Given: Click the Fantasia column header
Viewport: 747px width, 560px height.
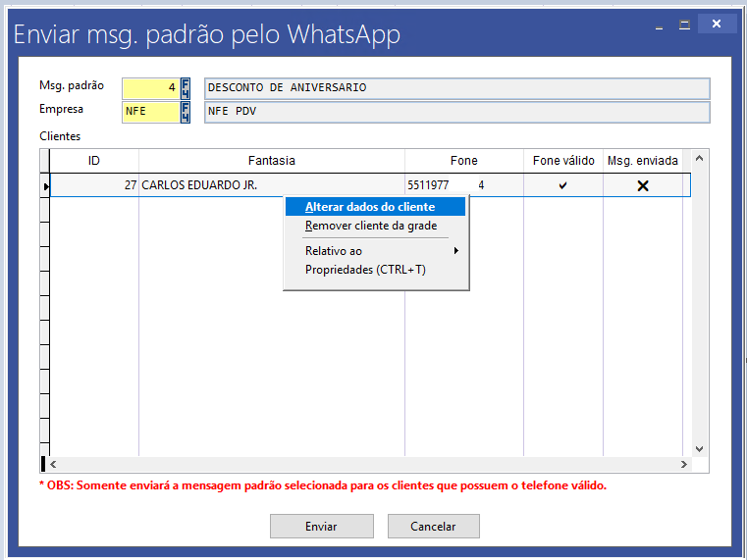Looking at the screenshot, I should point(272,161).
